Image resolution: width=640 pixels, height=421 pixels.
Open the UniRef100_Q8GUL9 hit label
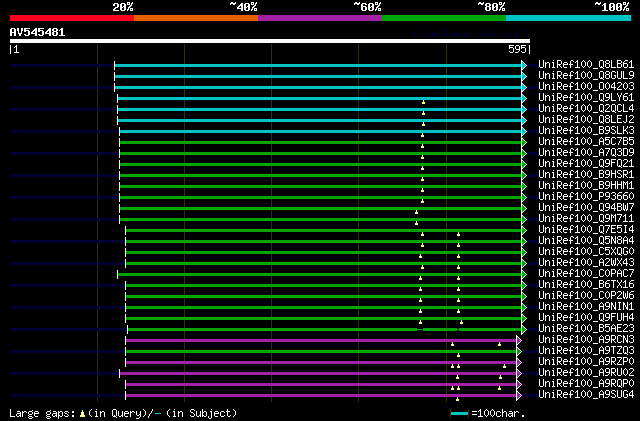586,76
